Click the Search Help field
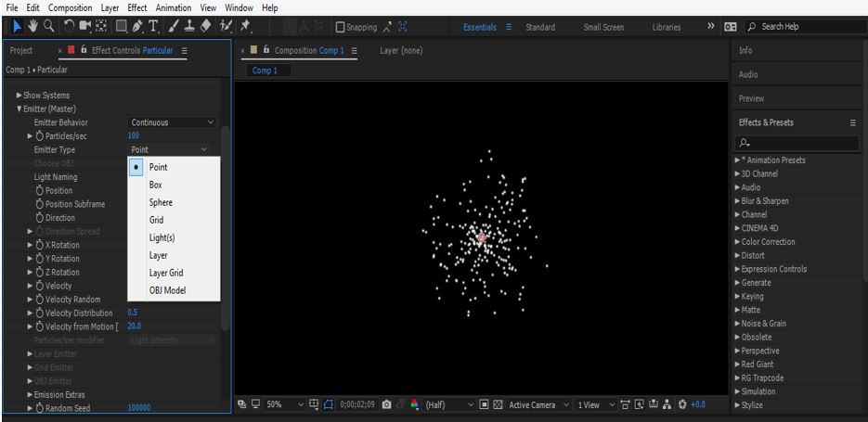868x422 pixels. [806, 27]
